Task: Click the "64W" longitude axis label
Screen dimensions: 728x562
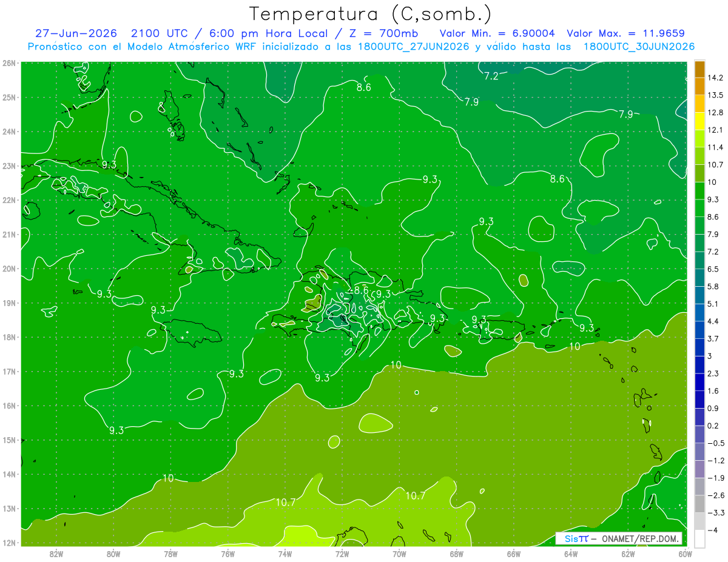Action: pos(571,554)
